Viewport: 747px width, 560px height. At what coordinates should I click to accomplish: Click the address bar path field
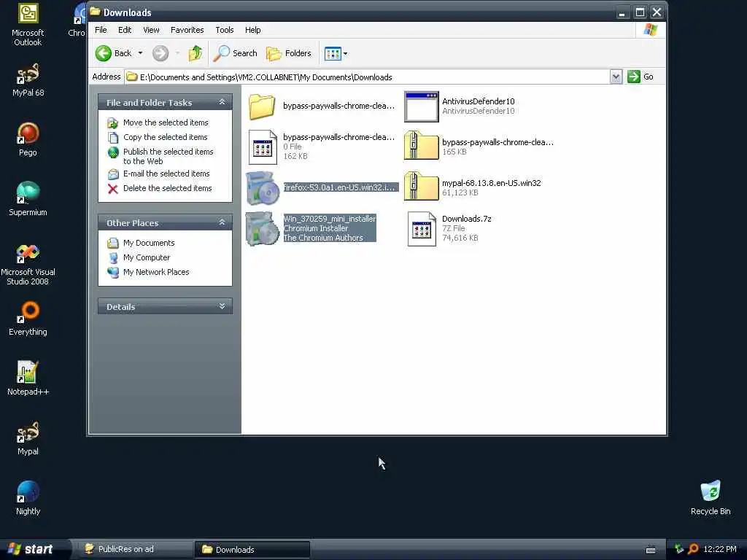click(368, 77)
